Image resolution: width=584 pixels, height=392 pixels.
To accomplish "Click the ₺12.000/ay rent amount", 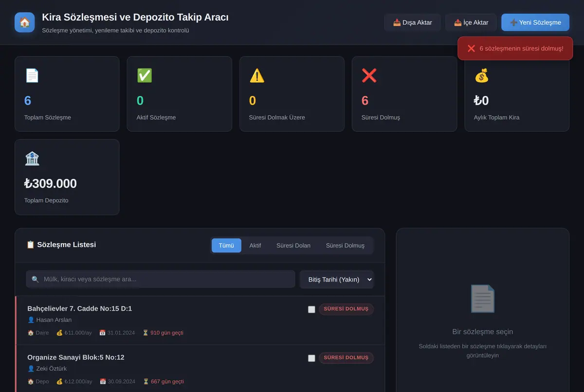I will tap(78, 382).
